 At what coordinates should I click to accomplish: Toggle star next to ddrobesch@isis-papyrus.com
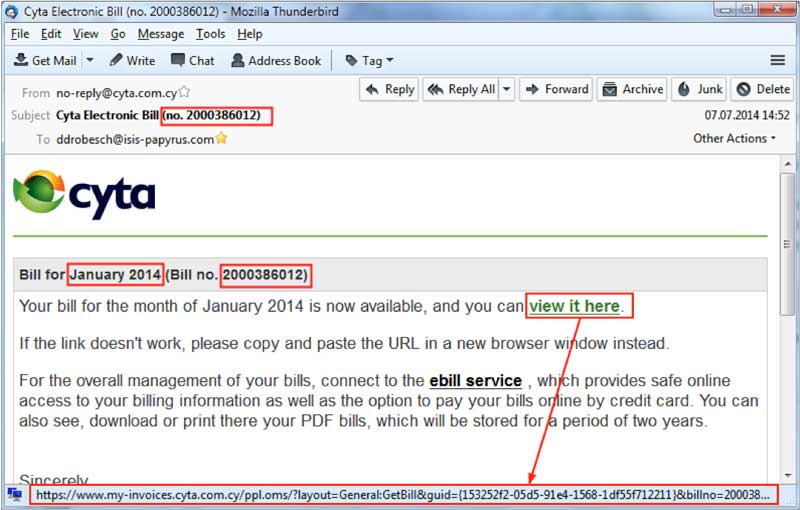(221, 138)
